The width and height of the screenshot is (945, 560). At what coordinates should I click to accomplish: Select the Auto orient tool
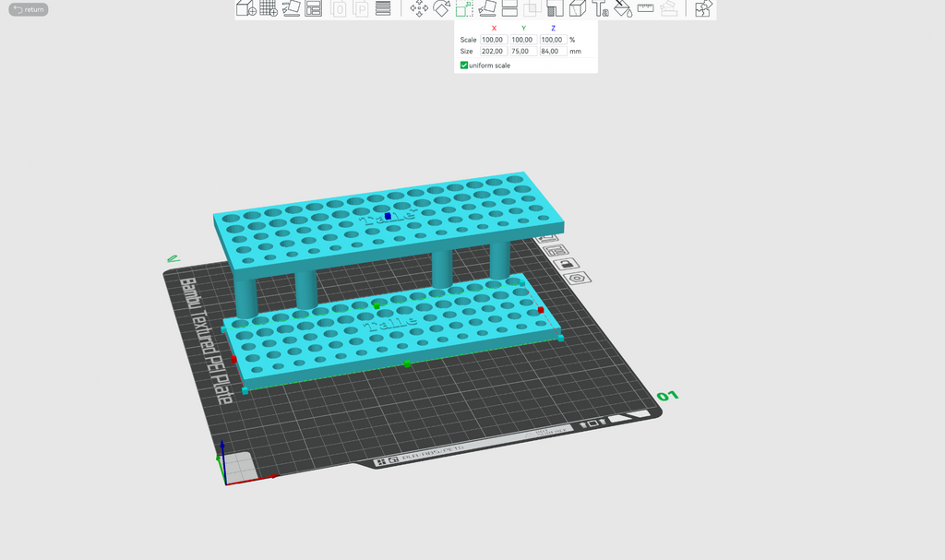coord(291,7)
